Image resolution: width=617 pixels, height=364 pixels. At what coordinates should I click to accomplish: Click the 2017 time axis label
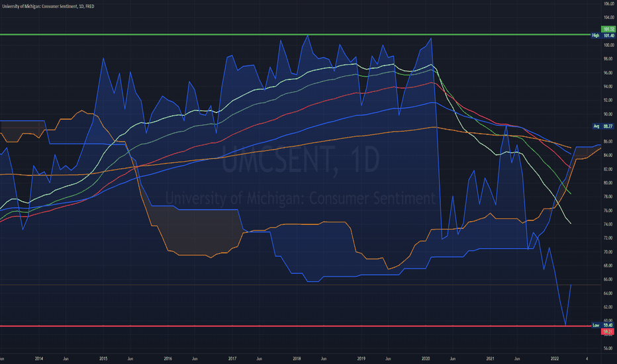click(232, 359)
